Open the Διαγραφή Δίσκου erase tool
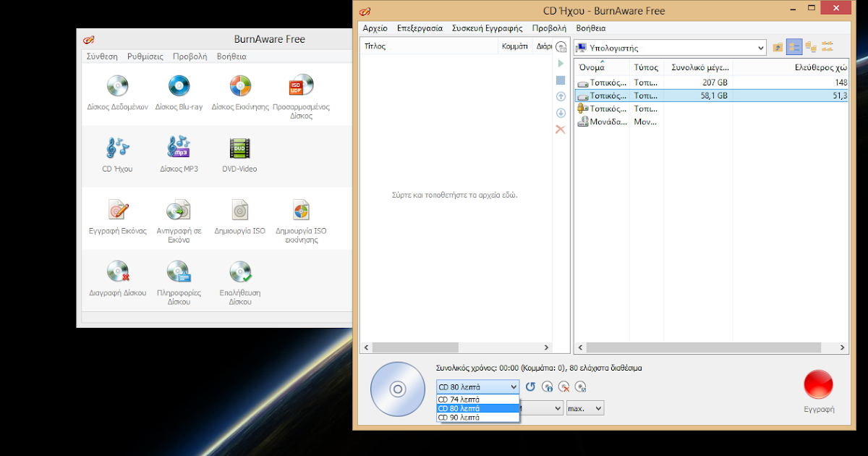 118,279
